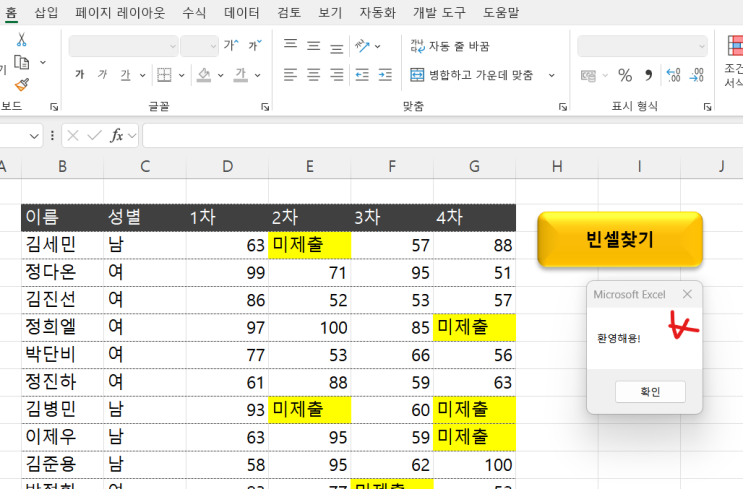Screen dimensions: 743x489
Task: Click 확인 in the Microsoft Excel dialog
Action: 650,392
